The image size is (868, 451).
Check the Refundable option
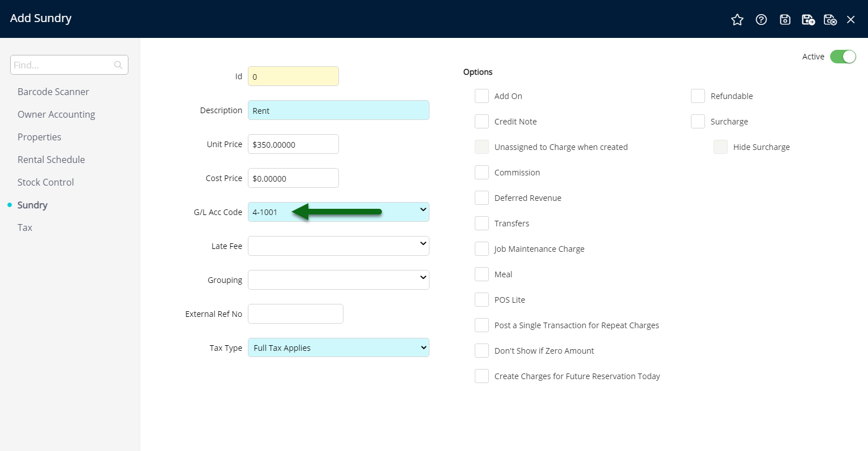click(698, 96)
